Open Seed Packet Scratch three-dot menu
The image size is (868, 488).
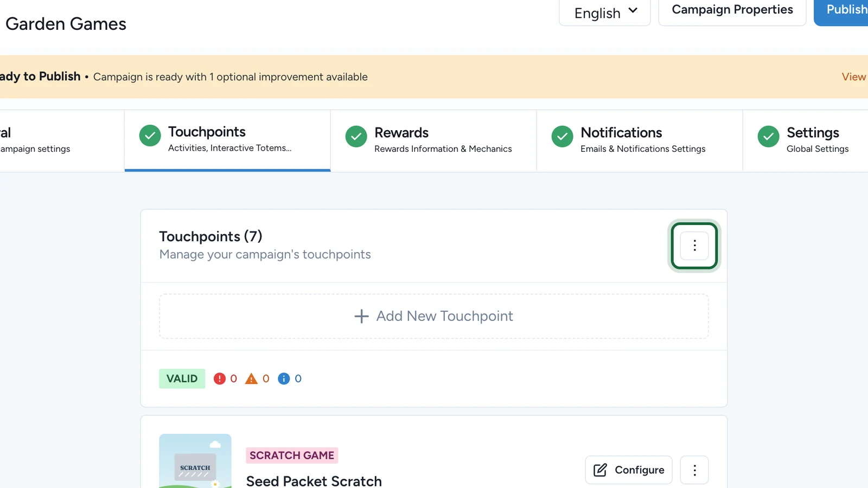[x=694, y=470]
